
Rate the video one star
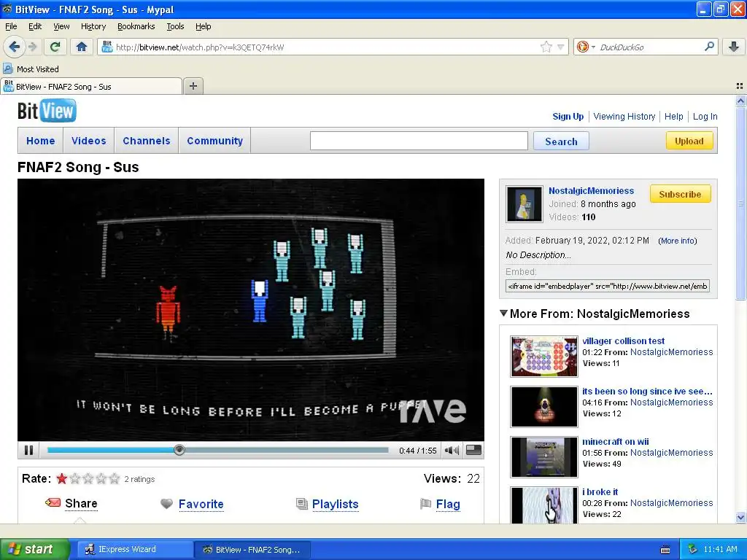[61, 478]
